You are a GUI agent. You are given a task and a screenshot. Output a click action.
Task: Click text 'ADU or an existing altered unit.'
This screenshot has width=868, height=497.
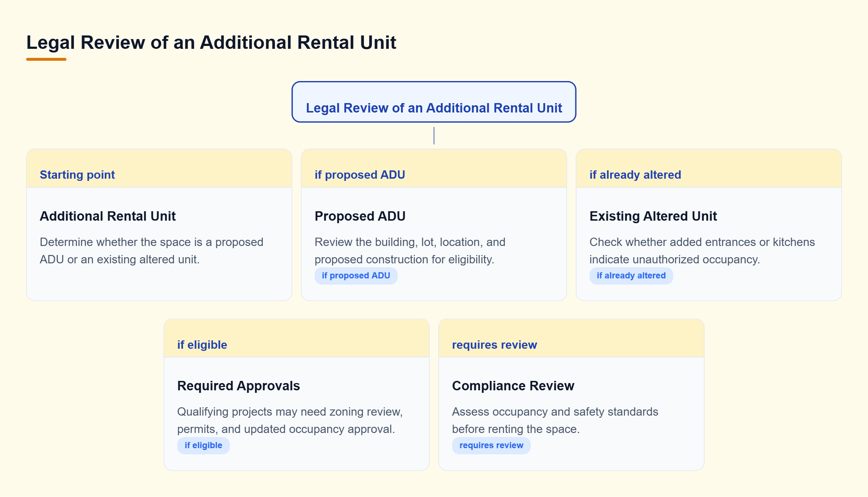point(119,259)
